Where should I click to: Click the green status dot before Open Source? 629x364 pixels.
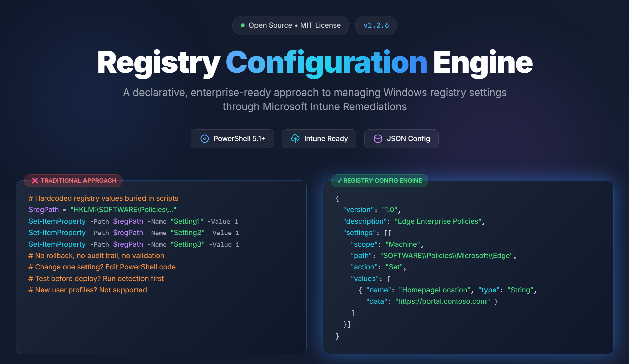pos(242,25)
